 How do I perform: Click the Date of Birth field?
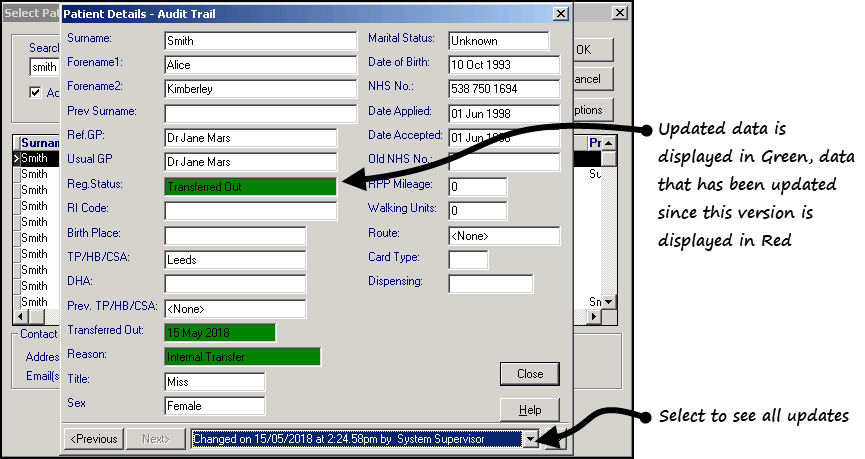(x=498, y=65)
